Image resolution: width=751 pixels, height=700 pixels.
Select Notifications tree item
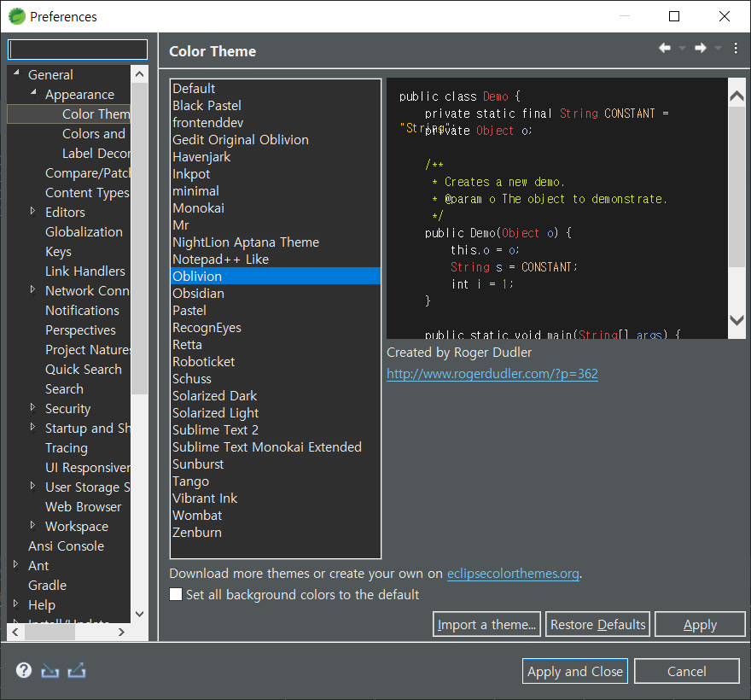click(83, 311)
